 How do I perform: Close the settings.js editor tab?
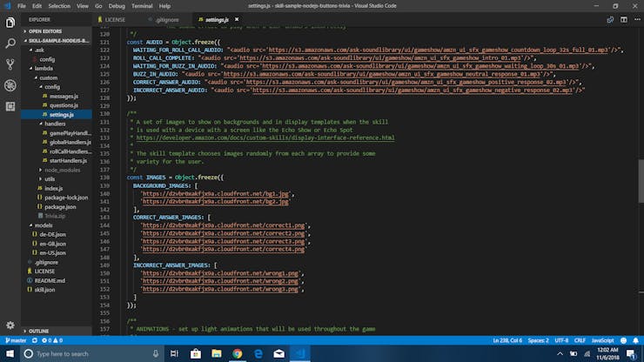[237, 19]
